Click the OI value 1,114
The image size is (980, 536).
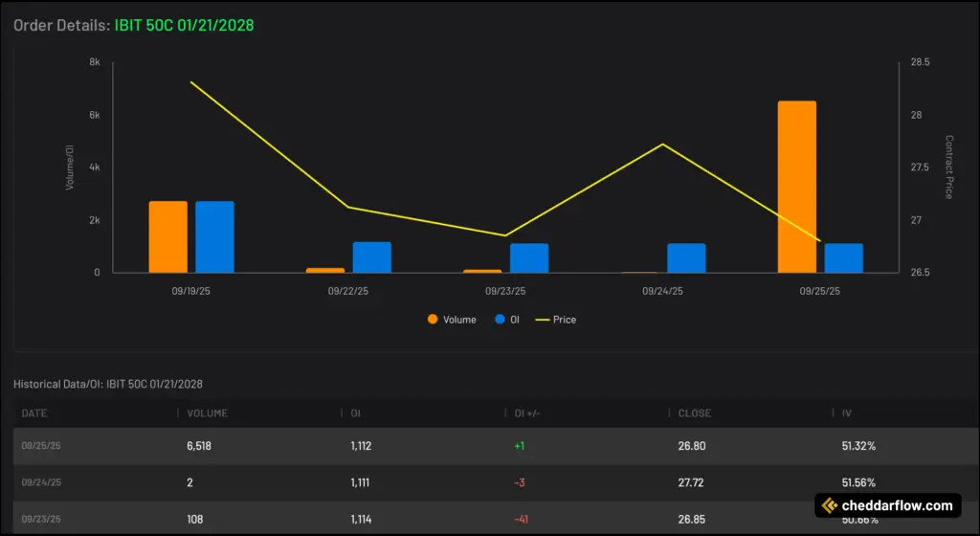point(361,519)
